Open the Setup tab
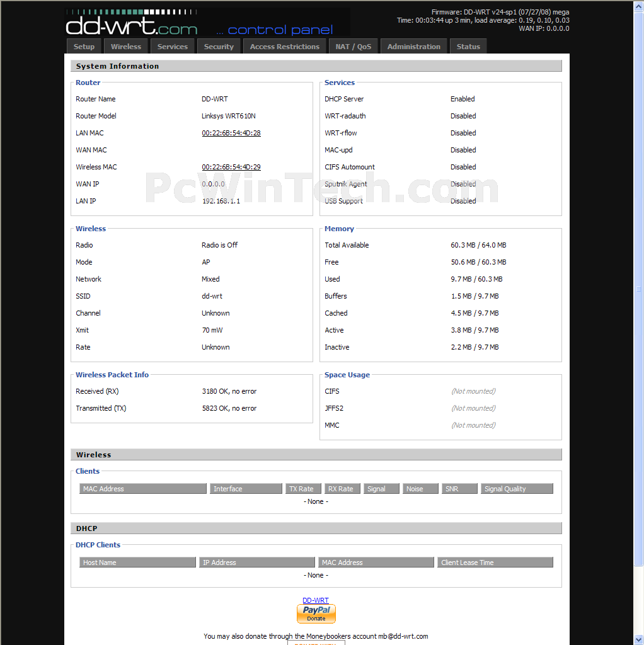 coord(84,47)
